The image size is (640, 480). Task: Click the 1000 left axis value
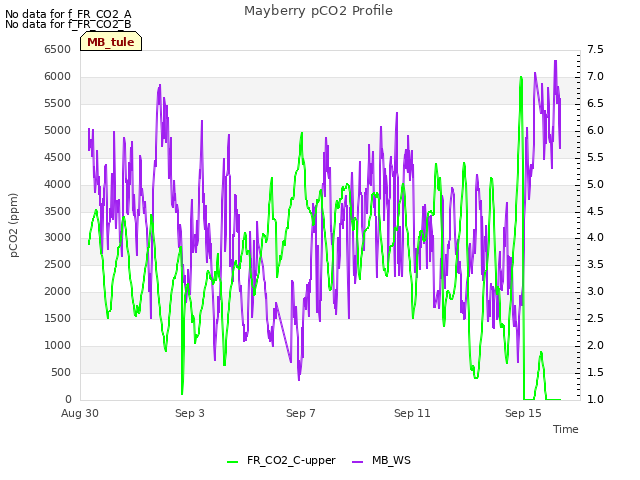pos(58,345)
